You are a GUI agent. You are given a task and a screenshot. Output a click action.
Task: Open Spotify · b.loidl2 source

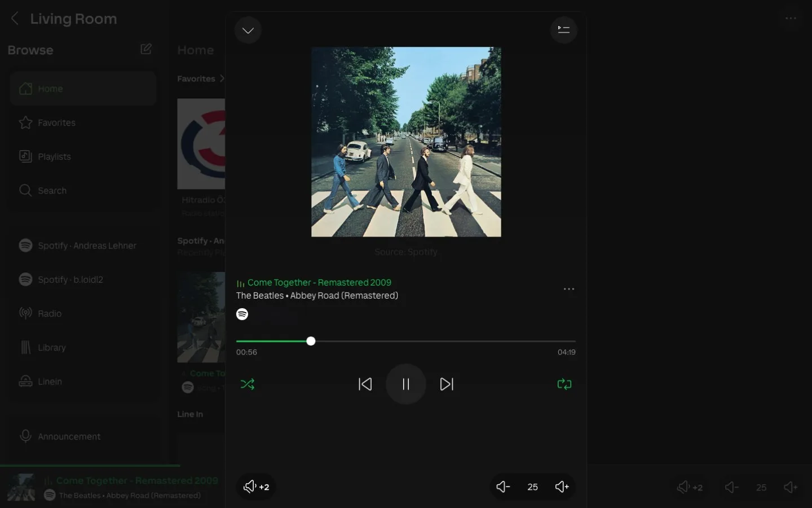[x=83, y=279]
